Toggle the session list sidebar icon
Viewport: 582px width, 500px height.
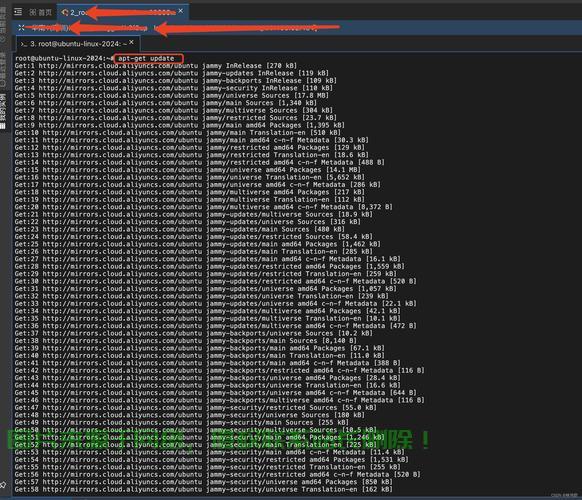click(x=18, y=12)
